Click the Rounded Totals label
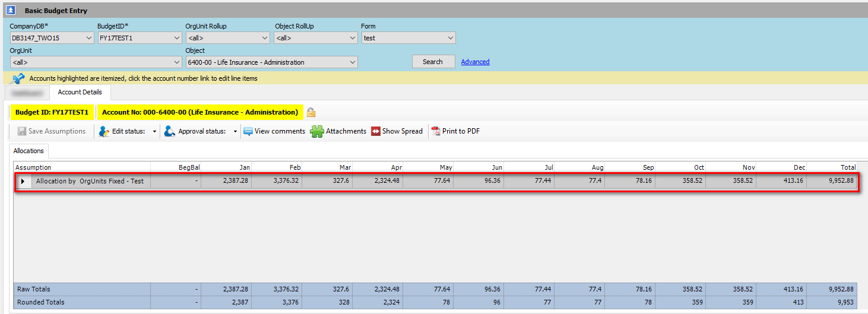The image size is (868, 314). pyautogui.click(x=41, y=302)
